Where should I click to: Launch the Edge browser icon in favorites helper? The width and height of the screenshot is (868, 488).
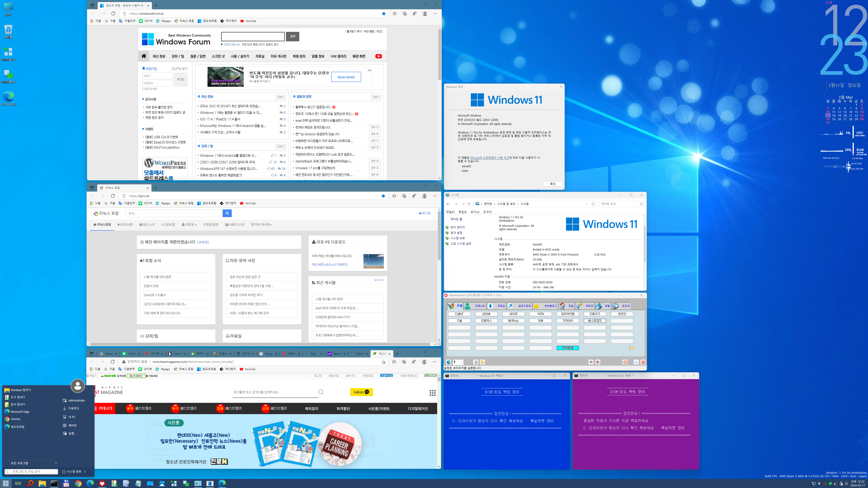point(448,362)
